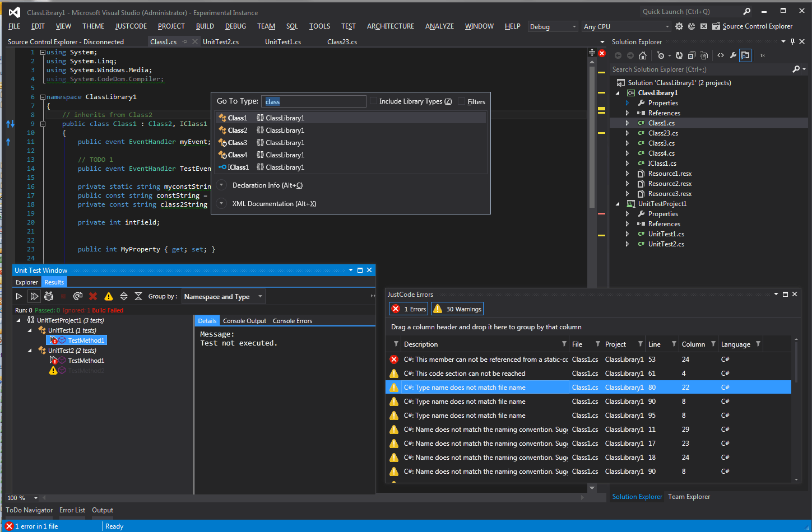This screenshot has width=812, height=532.
Task: Pin the Solution Explorer panel
Action: click(792, 41)
